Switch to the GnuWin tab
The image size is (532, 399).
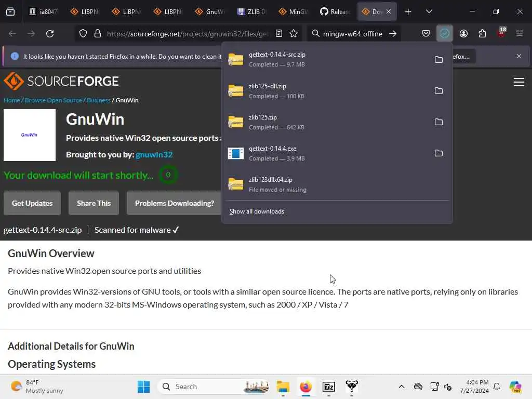(210, 11)
